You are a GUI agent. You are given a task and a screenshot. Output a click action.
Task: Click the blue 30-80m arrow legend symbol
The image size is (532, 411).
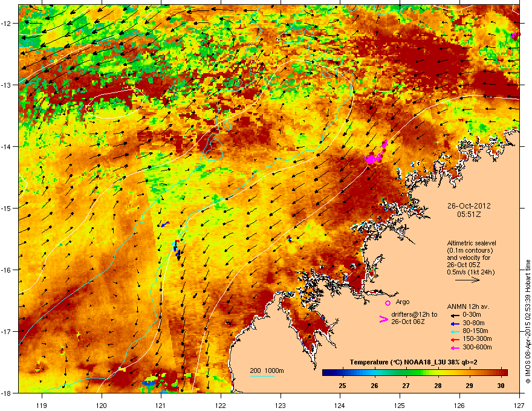tap(455, 323)
